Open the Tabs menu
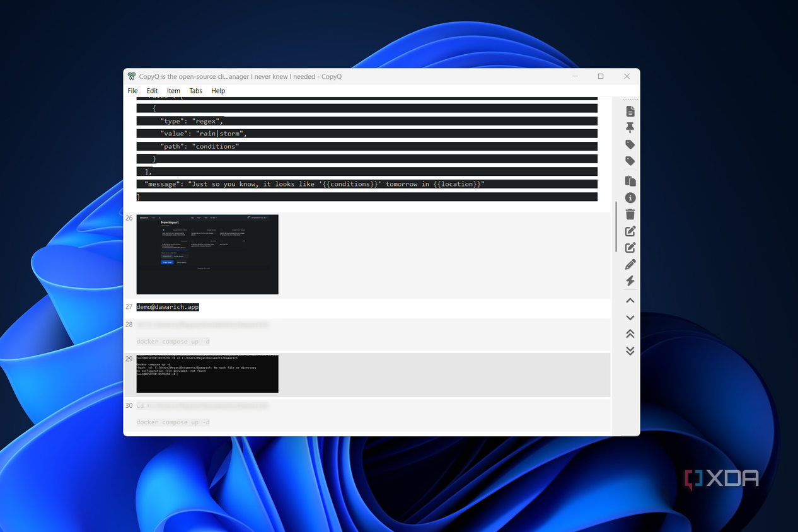Image resolution: width=798 pixels, height=532 pixels. (x=196, y=91)
